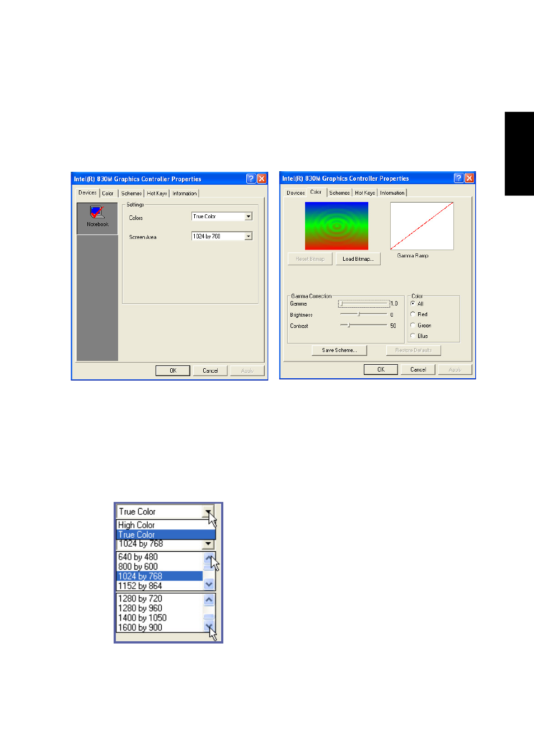
Task: Click OK in the Gamma Ramp dialog
Action: (x=381, y=369)
